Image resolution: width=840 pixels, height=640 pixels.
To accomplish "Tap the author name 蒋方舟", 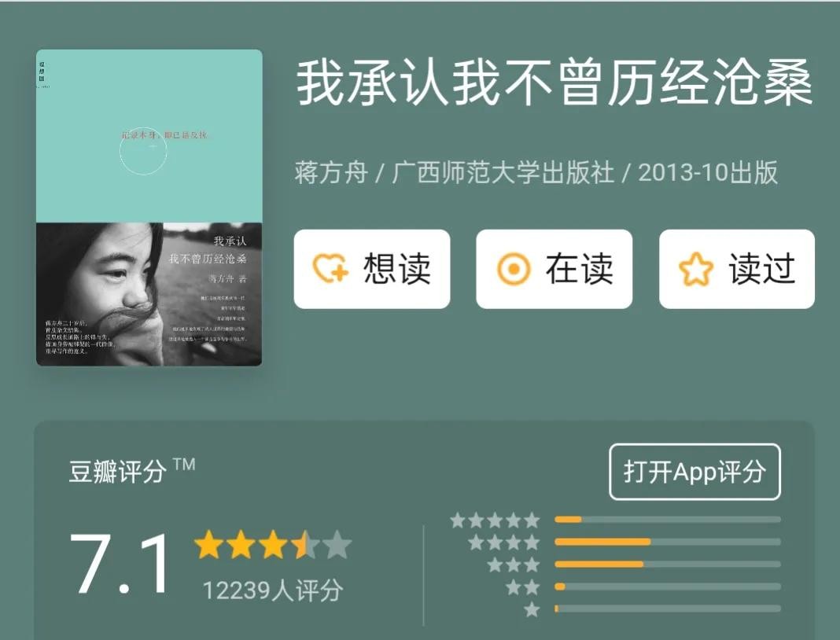I will pyautogui.click(x=331, y=173).
